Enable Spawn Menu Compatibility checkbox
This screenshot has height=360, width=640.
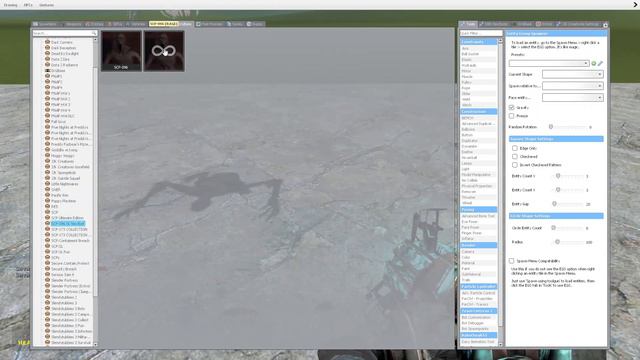coord(511,260)
